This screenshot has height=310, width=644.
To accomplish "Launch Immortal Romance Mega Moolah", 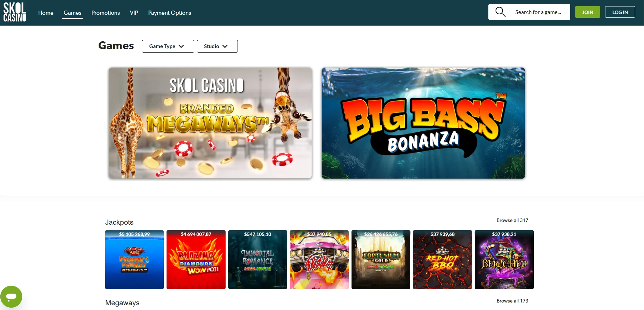I will (258, 259).
